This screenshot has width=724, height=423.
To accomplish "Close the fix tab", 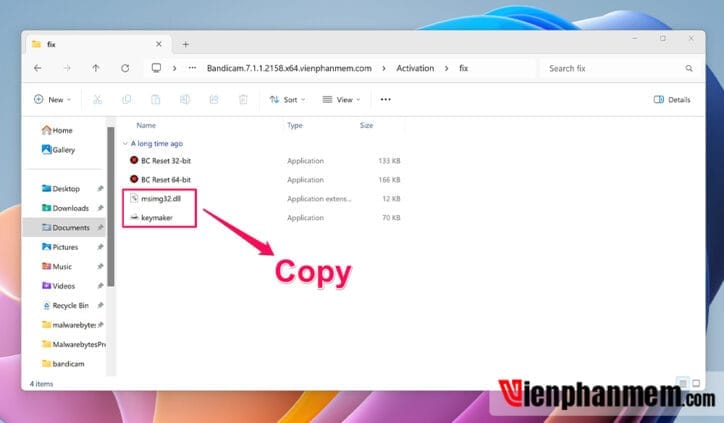I will tap(159, 44).
